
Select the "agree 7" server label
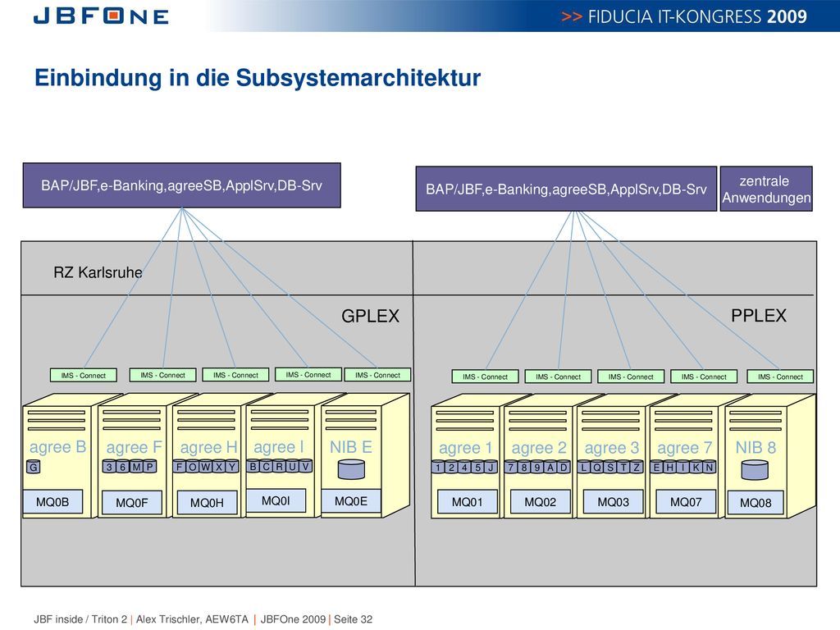(x=685, y=448)
